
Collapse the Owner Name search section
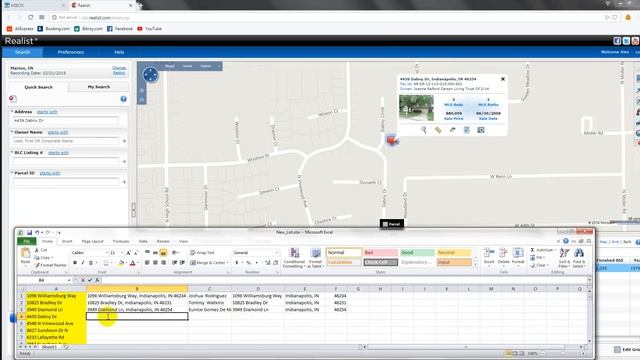[x=12, y=132]
